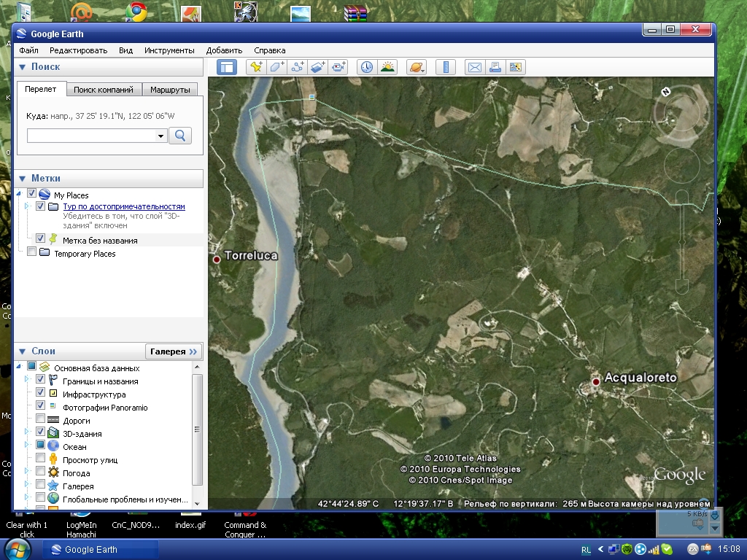Screen dimensions: 747x560
Task: Click the look-around compass ring
Action: (681, 113)
